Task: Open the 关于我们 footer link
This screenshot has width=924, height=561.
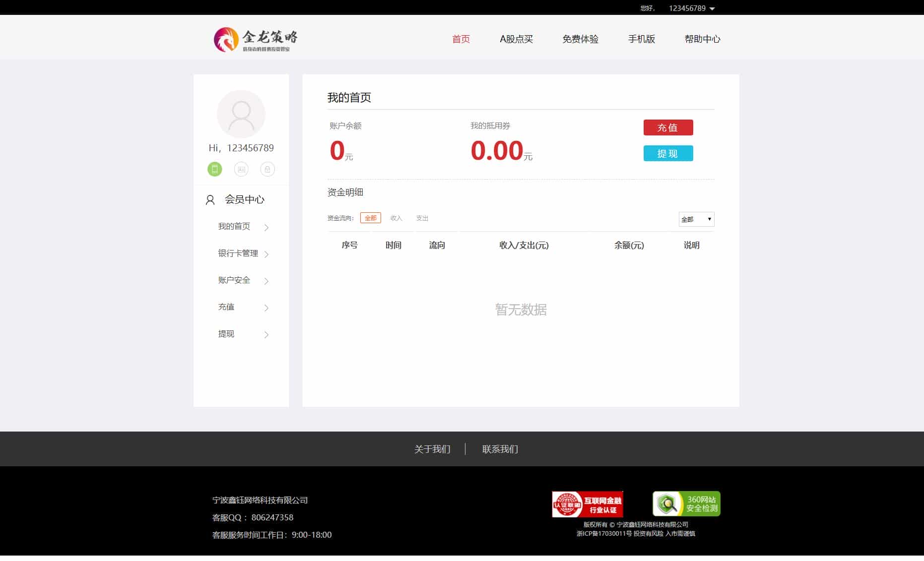Action: pyautogui.click(x=432, y=449)
